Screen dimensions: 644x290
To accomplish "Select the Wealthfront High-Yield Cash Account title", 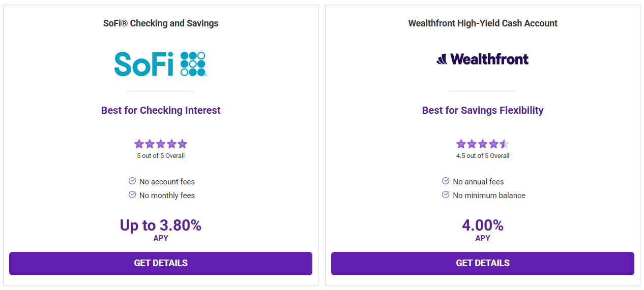I will [483, 23].
